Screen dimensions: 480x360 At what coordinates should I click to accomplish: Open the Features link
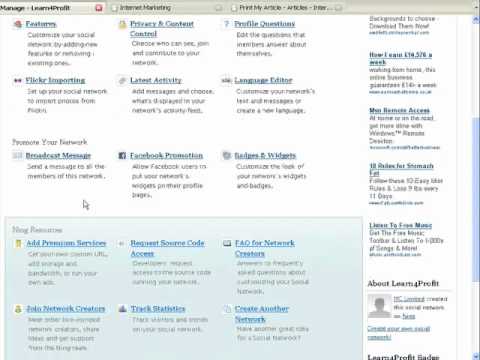pos(41,24)
